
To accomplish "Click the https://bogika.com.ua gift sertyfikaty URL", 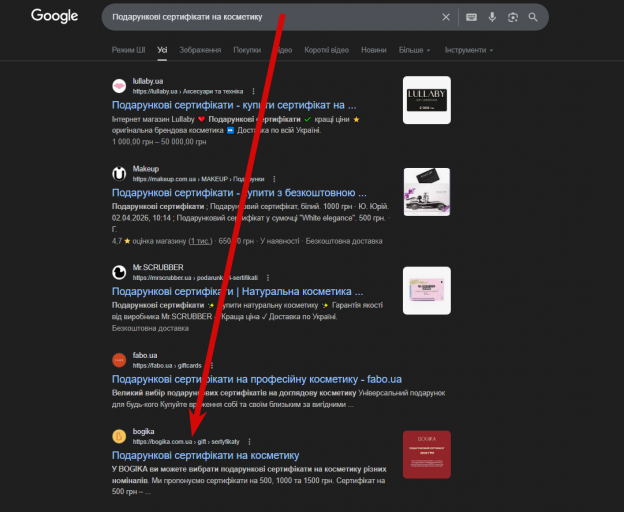I will (x=186, y=442).
